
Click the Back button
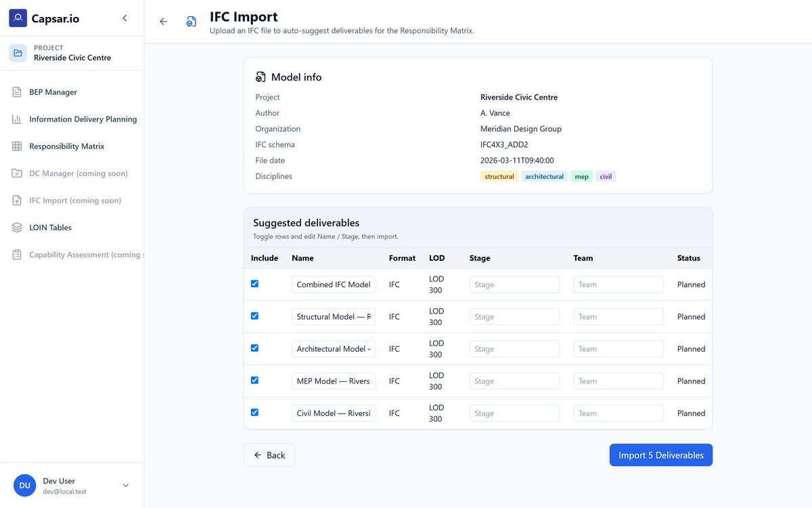point(269,455)
